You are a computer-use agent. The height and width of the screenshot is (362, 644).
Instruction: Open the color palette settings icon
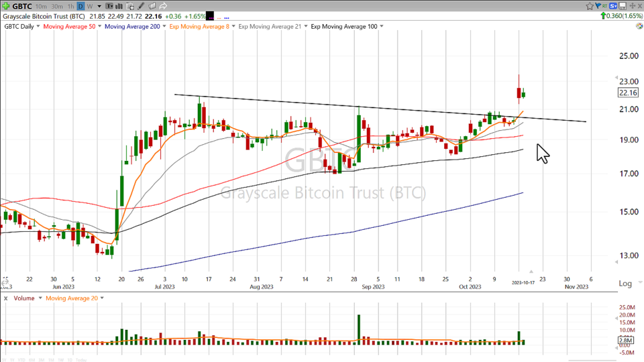tap(639, 26)
